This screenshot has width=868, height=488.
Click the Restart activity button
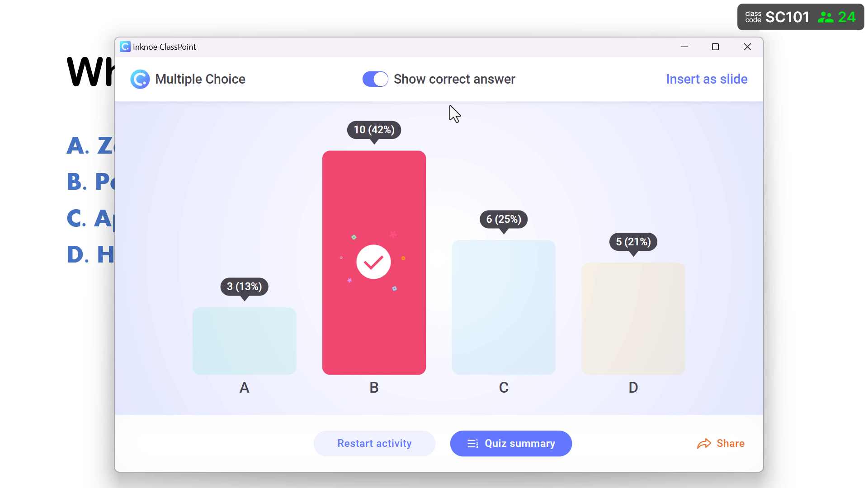coord(374,443)
